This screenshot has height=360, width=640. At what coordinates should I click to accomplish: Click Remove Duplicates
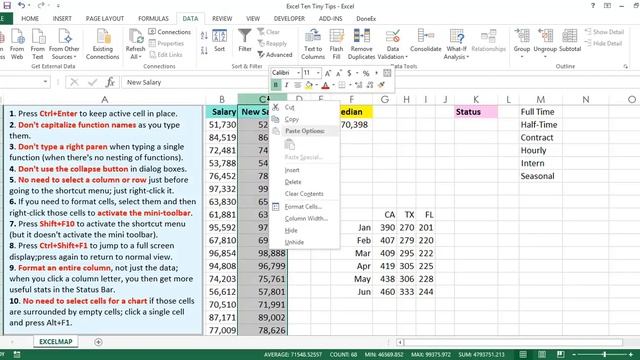pos(361,44)
